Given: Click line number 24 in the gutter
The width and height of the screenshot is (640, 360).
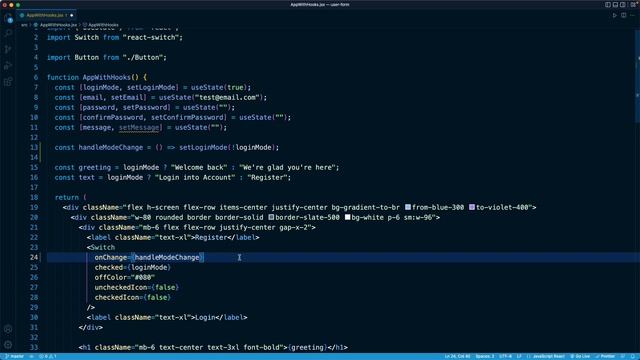Looking at the screenshot, I should (x=33, y=257).
